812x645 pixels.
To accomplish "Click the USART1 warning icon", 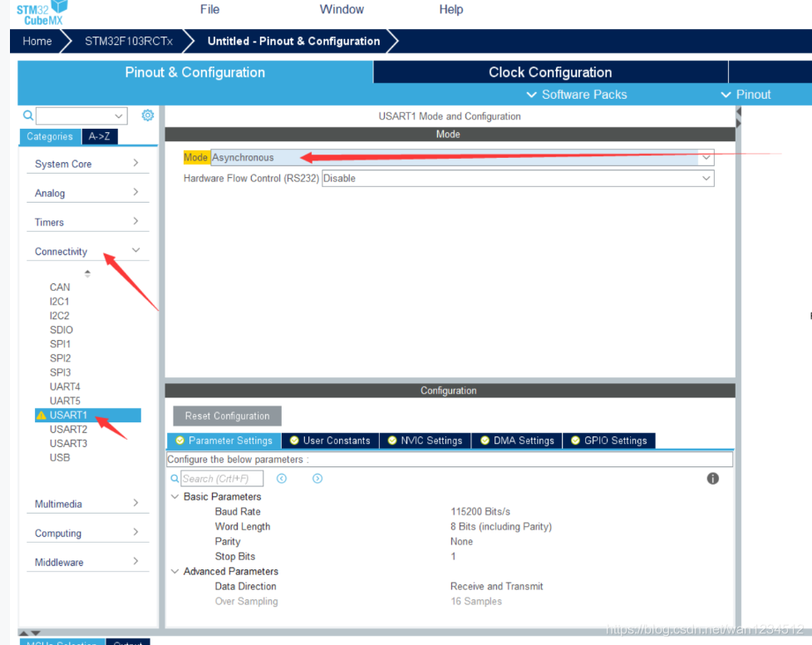I will click(x=41, y=416).
